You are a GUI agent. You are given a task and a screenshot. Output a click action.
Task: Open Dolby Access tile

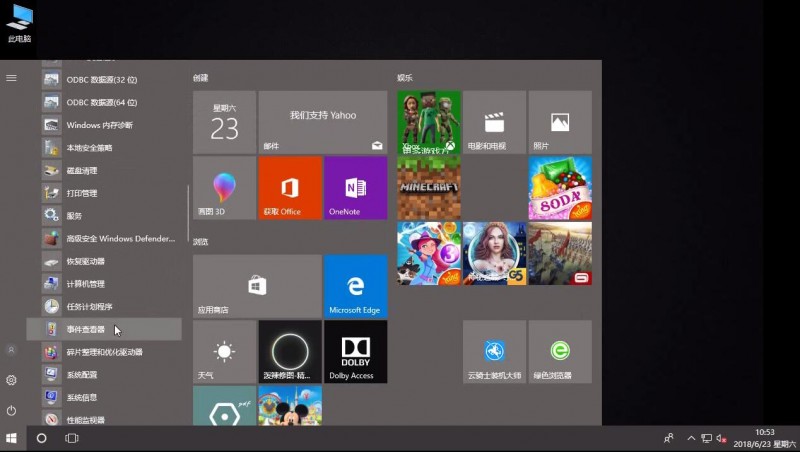pos(355,351)
